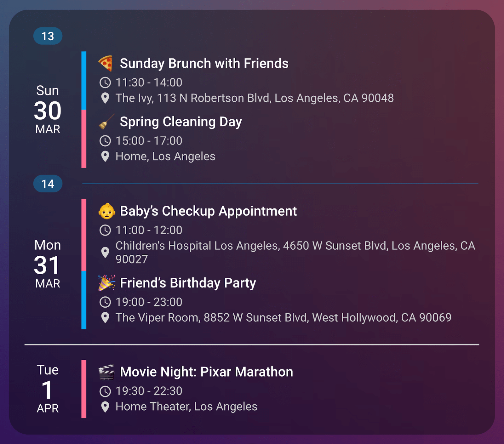This screenshot has width=504, height=444.
Task: Click the baby face emoji icon
Action: (x=106, y=211)
